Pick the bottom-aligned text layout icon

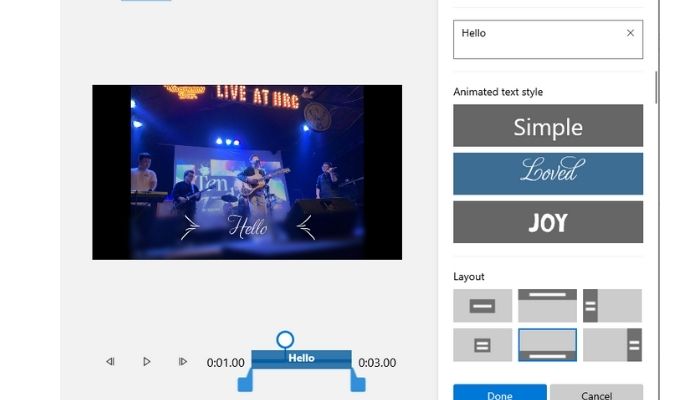547,345
